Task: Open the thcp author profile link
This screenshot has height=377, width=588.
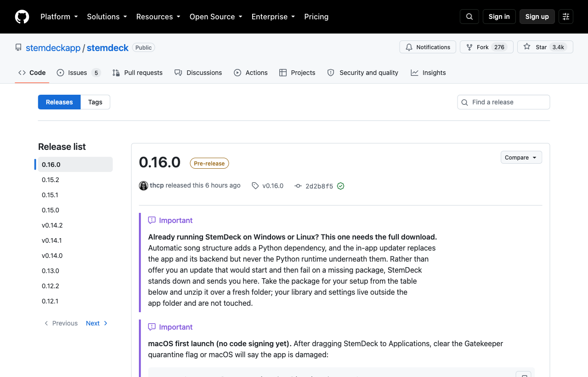Action: [x=157, y=185]
